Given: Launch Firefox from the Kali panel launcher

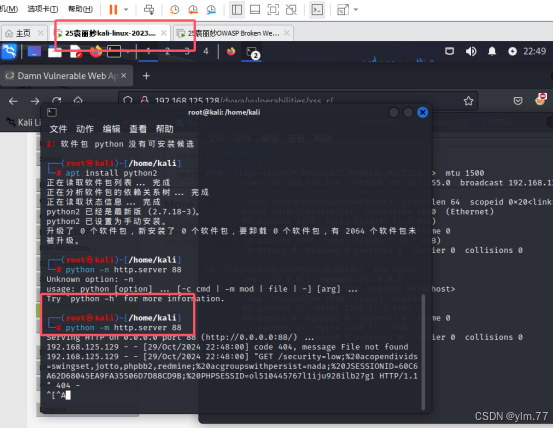Looking at the screenshot, I should coord(96,51).
